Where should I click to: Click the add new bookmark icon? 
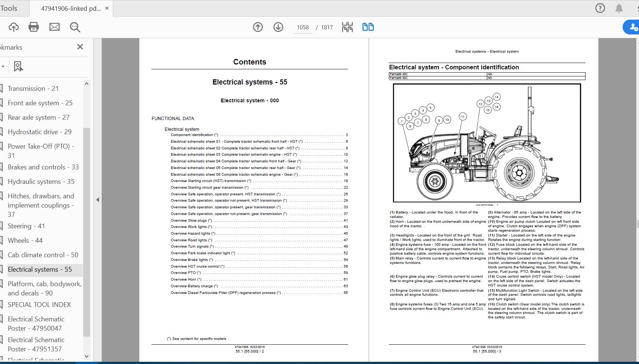18,66
